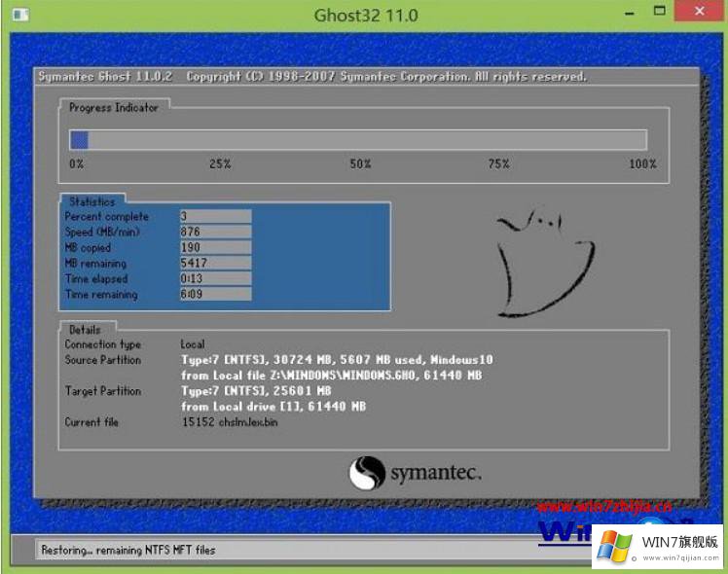Click the Ghost mascot drawing
The image size is (728, 574).
[x=531, y=264]
